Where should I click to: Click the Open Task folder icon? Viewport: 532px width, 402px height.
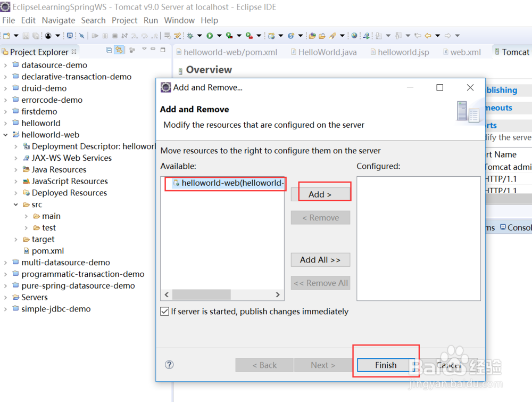(322, 36)
